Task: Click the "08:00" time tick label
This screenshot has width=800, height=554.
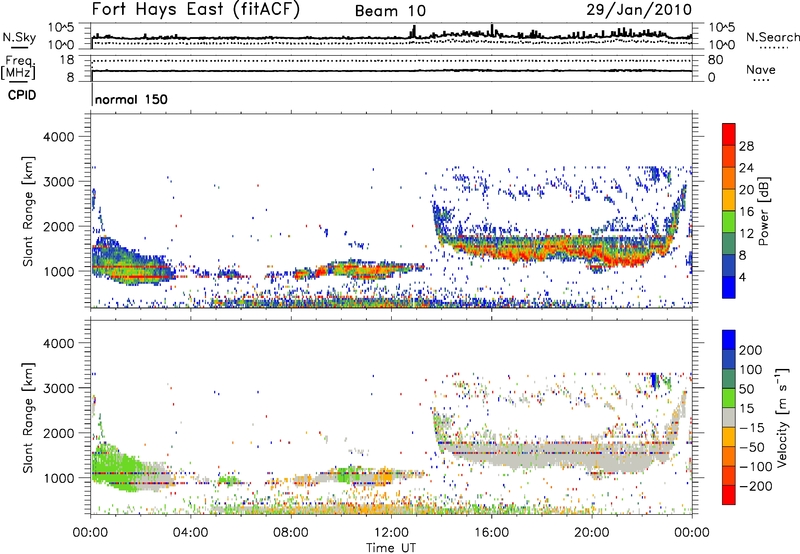Action: [x=290, y=533]
